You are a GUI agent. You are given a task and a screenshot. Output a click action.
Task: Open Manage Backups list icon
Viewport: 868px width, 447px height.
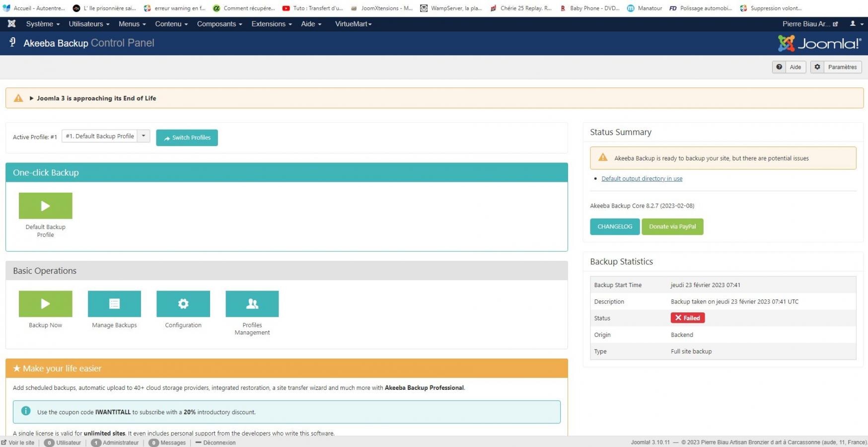pos(114,303)
